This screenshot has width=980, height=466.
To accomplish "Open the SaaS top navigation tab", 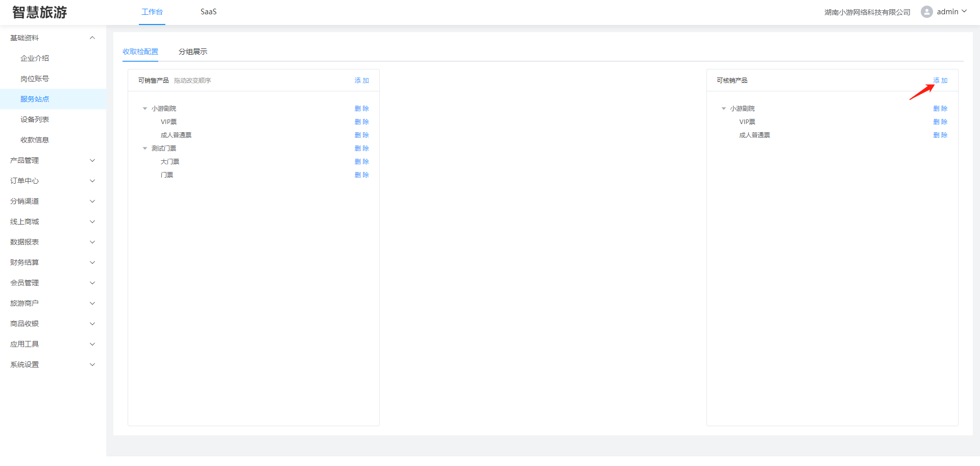I will (x=208, y=12).
